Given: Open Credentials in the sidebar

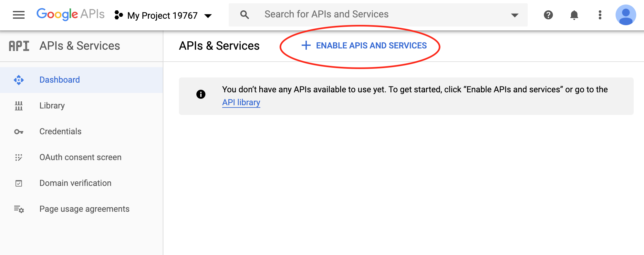Looking at the screenshot, I should [81, 132].
